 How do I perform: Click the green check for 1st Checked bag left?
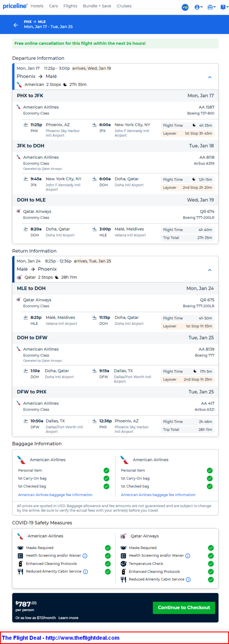click(x=106, y=486)
